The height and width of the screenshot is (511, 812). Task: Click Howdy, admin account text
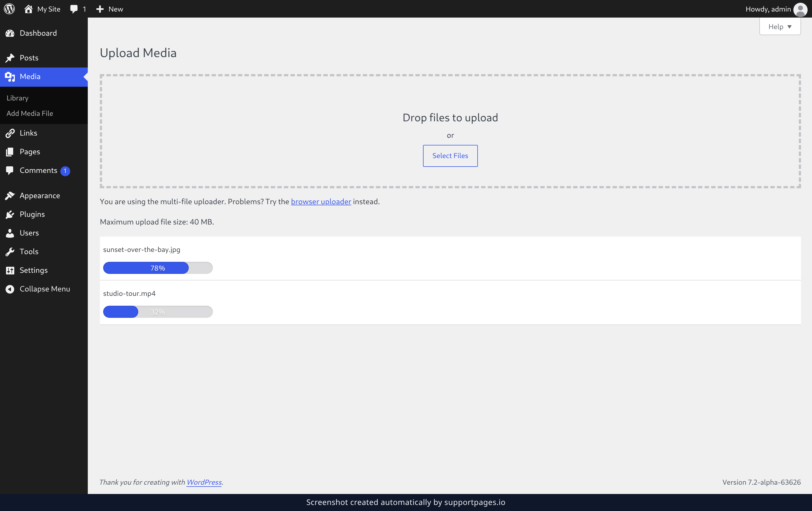768,9
